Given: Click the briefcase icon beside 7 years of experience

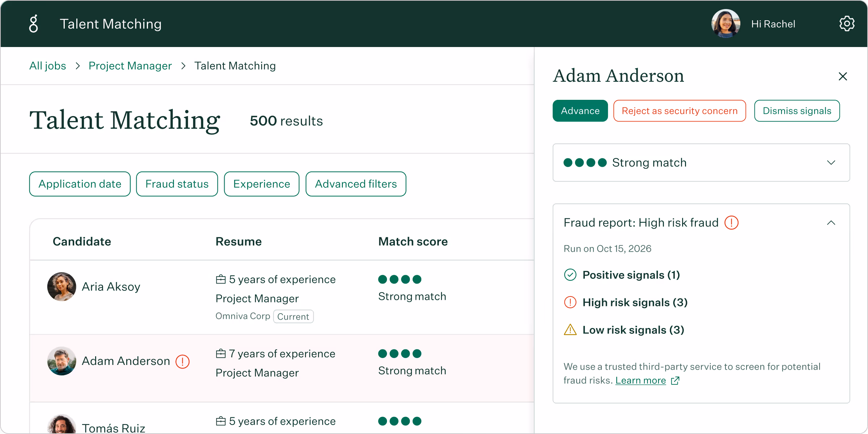Looking at the screenshot, I should coord(221,353).
